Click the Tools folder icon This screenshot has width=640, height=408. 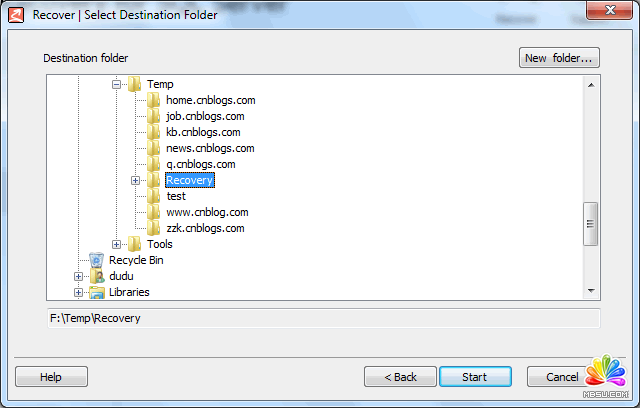[x=135, y=244]
